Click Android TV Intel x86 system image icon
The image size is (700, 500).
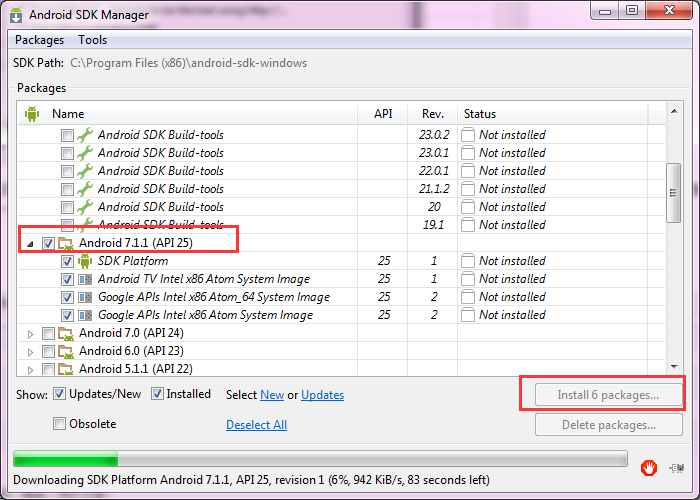85,279
